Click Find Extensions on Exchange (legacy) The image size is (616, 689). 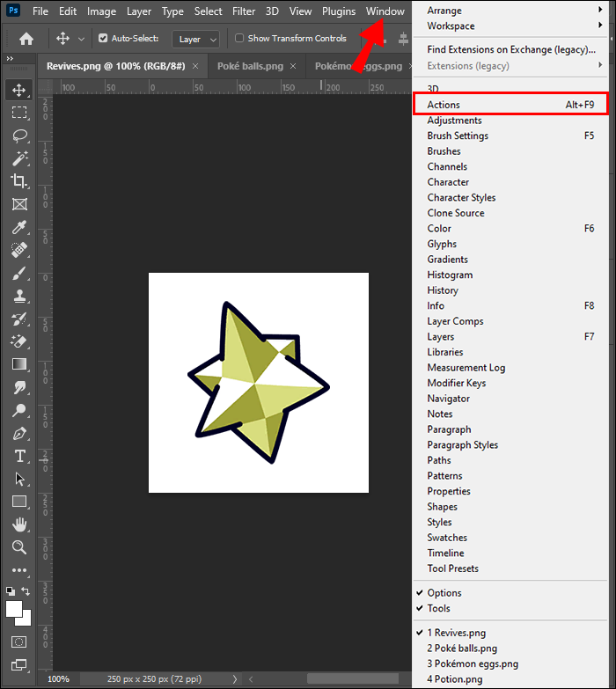click(x=511, y=49)
